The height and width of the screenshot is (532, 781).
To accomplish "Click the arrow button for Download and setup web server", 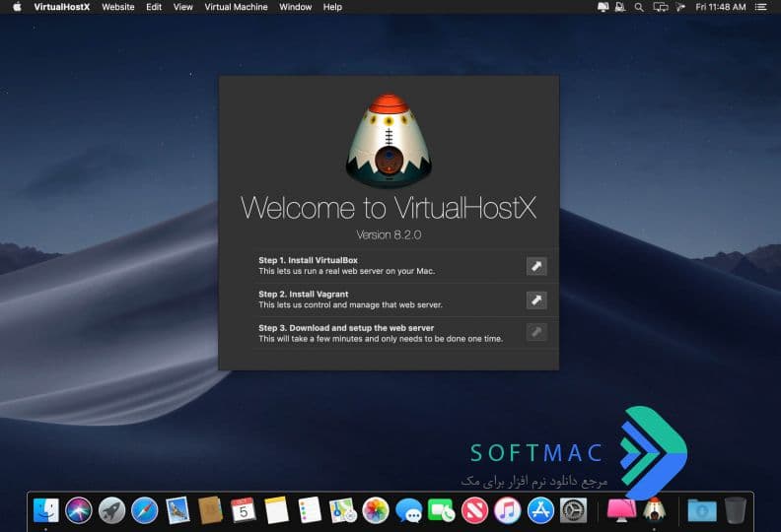I will coord(536,332).
